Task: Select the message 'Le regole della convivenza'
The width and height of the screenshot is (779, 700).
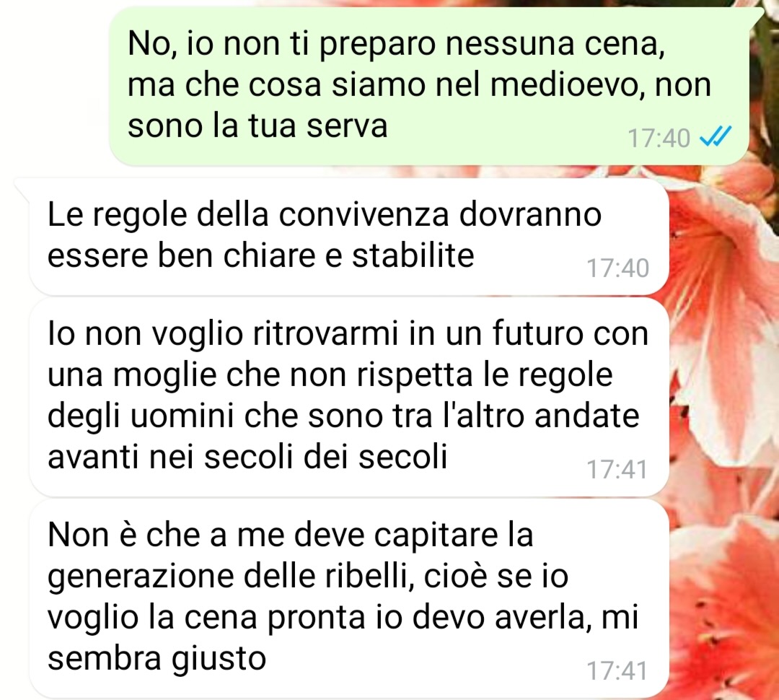Action: pos(349,237)
